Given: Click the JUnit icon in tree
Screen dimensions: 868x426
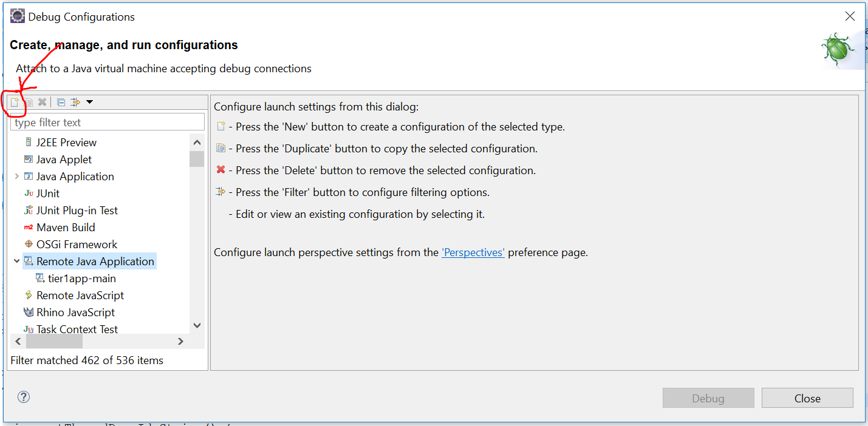Looking at the screenshot, I should (x=29, y=194).
